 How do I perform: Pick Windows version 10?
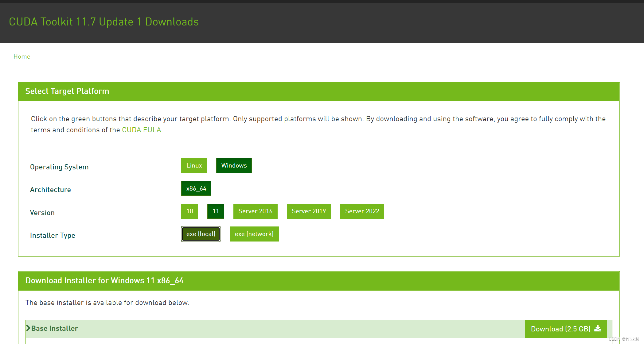(x=189, y=211)
